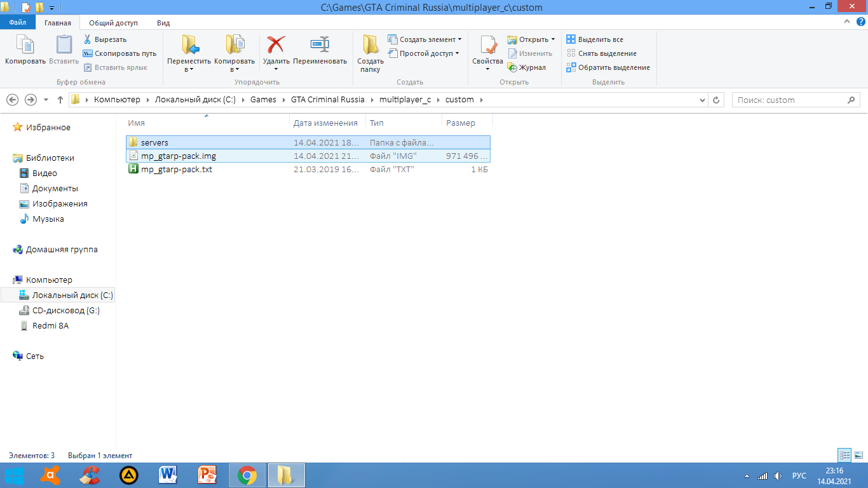The height and width of the screenshot is (488, 868).
Task: Click Games in the address breadcrumb
Action: 263,100
